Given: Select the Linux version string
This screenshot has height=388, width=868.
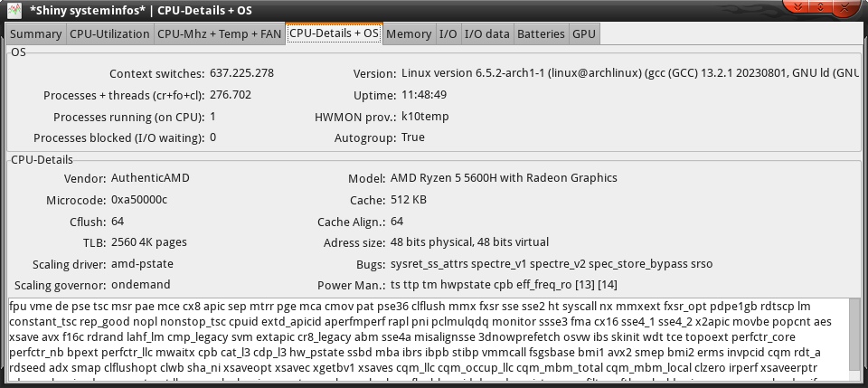Looking at the screenshot, I should point(630,73).
